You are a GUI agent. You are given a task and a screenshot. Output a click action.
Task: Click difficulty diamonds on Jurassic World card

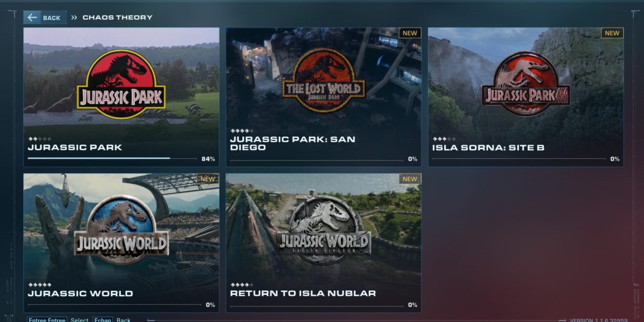point(40,285)
